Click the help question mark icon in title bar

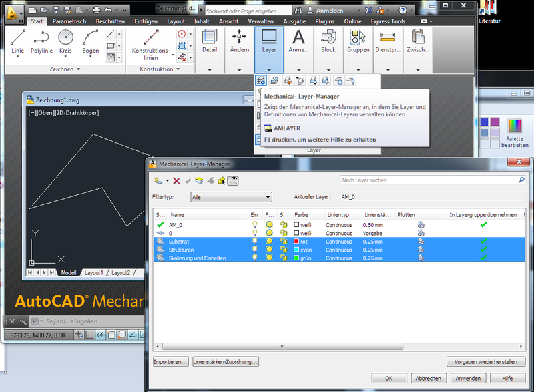coord(403,10)
